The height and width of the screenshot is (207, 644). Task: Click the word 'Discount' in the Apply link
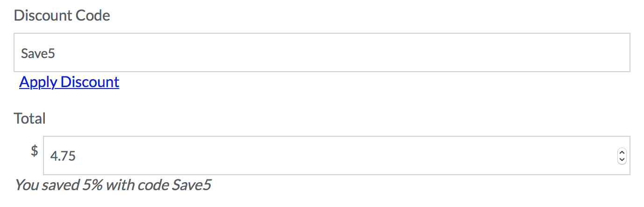[x=90, y=82]
